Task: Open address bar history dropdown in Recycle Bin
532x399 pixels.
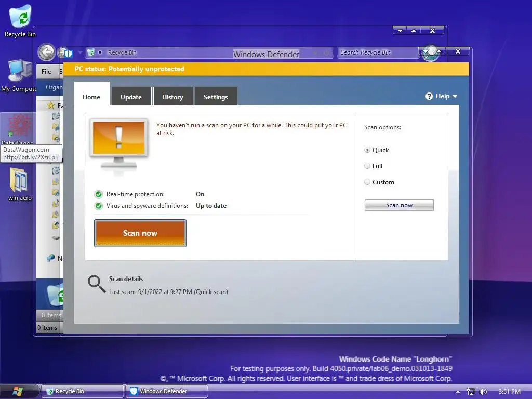Action: tap(315, 53)
